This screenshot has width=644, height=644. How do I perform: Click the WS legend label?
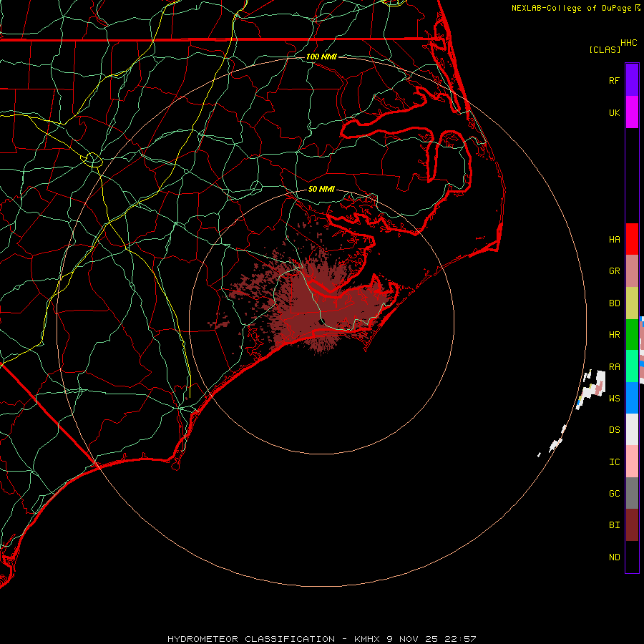point(614,398)
